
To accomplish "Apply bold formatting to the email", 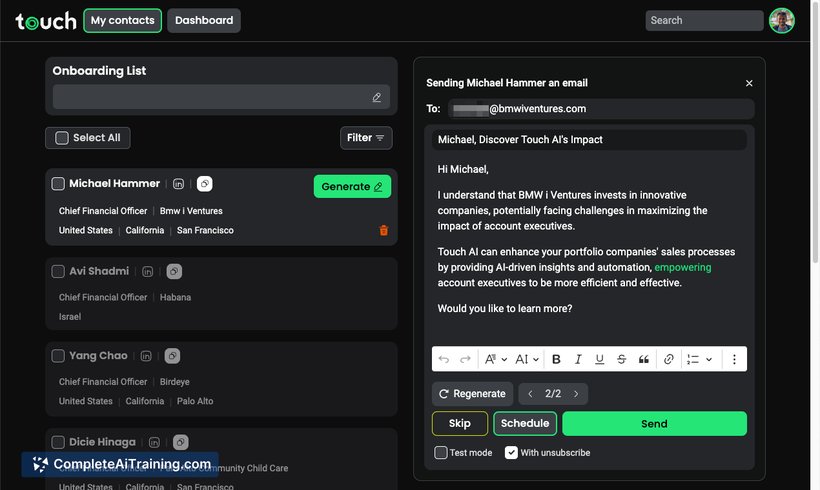I will click(x=556, y=359).
